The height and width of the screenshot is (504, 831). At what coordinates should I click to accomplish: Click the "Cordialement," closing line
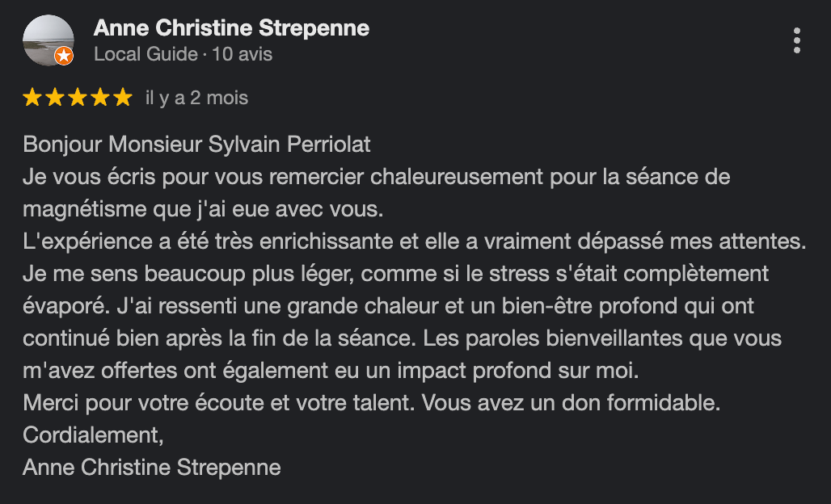[93, 435]
